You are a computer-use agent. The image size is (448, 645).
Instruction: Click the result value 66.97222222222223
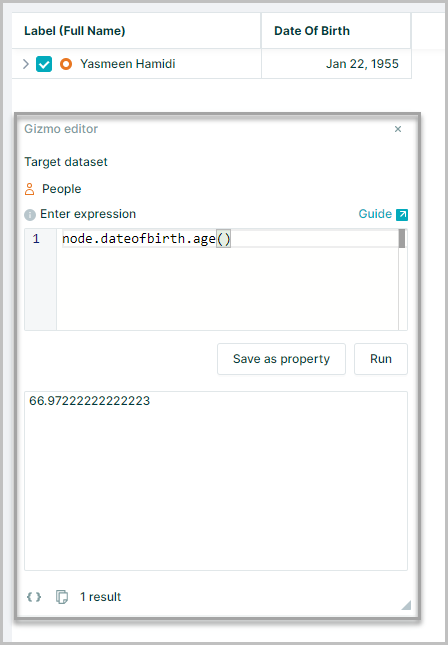(89, 401)
